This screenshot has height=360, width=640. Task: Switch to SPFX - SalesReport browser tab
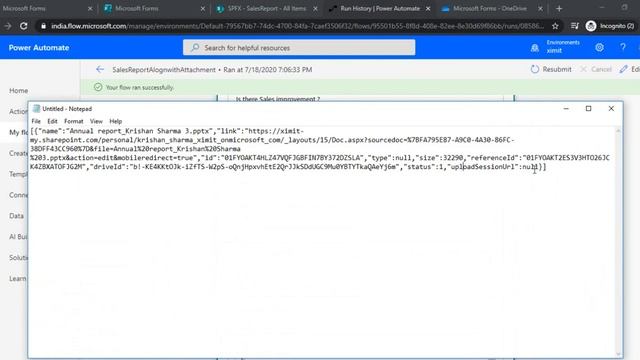pos(267,9)
